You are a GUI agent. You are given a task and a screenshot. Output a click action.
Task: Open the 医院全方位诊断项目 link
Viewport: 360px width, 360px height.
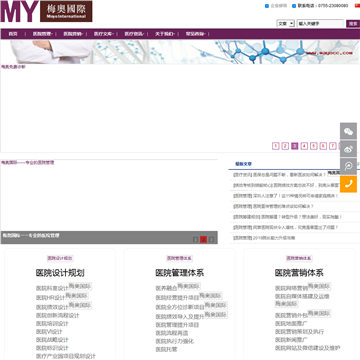180,307
